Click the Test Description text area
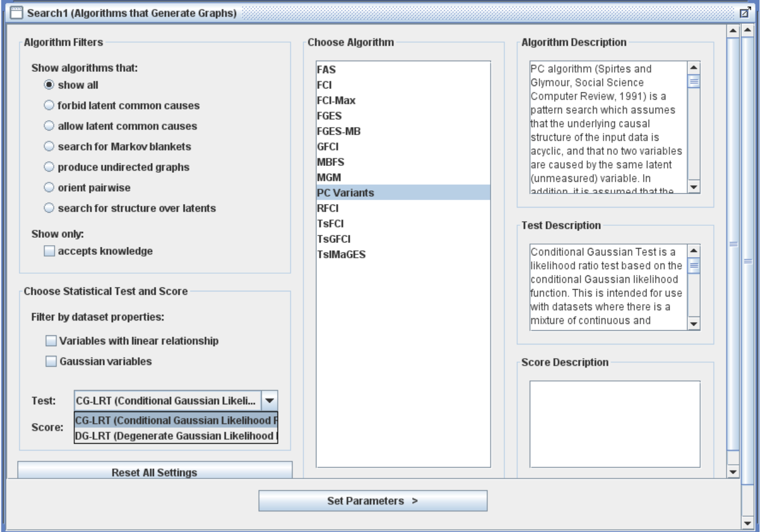Image resolution: width=761 pixels, height=532 pixels. point(609,287)
